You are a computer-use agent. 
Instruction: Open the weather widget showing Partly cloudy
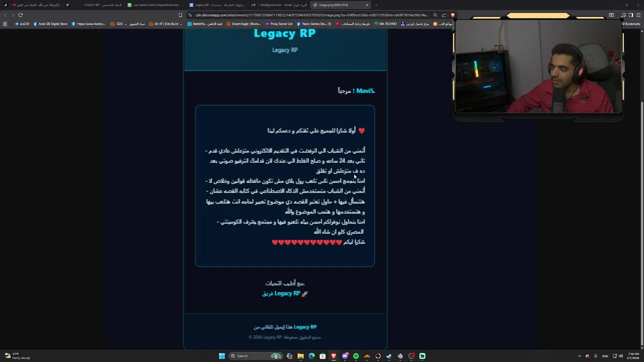tap(18, 356)
